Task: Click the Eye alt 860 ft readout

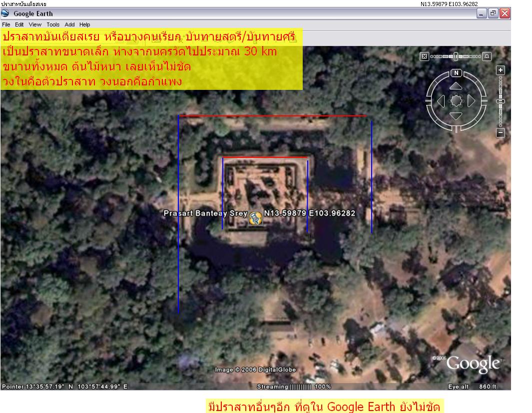Action: [472, 387]
